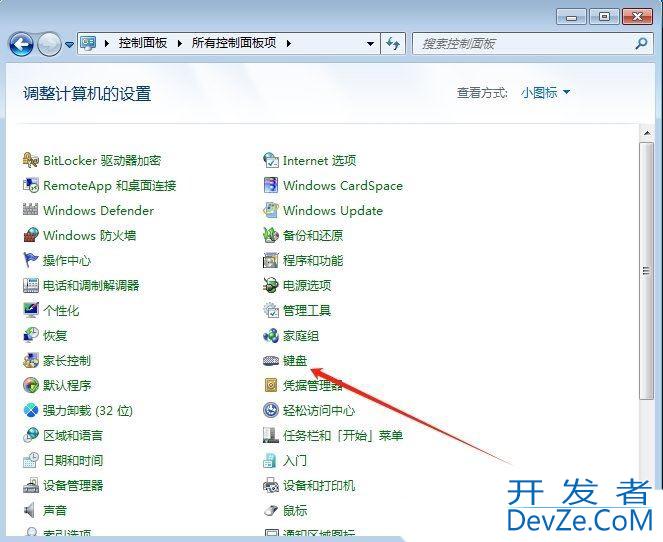Screen dimensions: 663x542
Task: Open the 电源选项 text link
Action: 307,285
